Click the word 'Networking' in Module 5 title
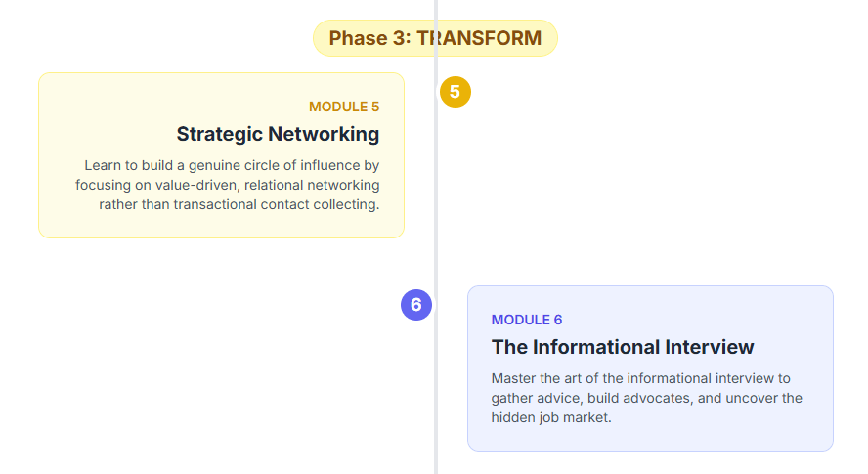The image size is (868, 474). click(324, 134)
